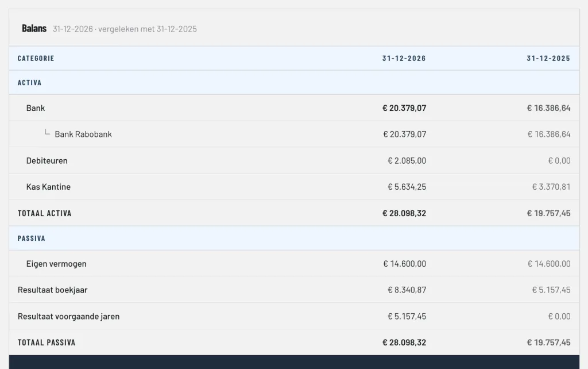Click Resultaat boekjaar amount € 8.340,87
This screenshot has width=588, height=369.
tap(407, 290)
